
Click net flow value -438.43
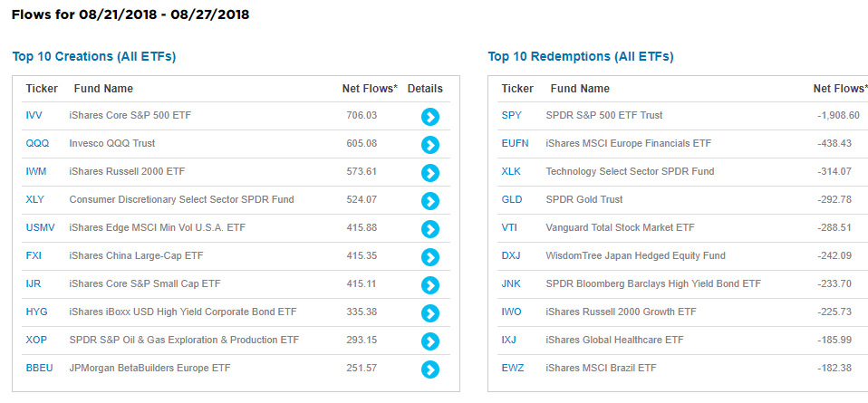pos(834,143)
